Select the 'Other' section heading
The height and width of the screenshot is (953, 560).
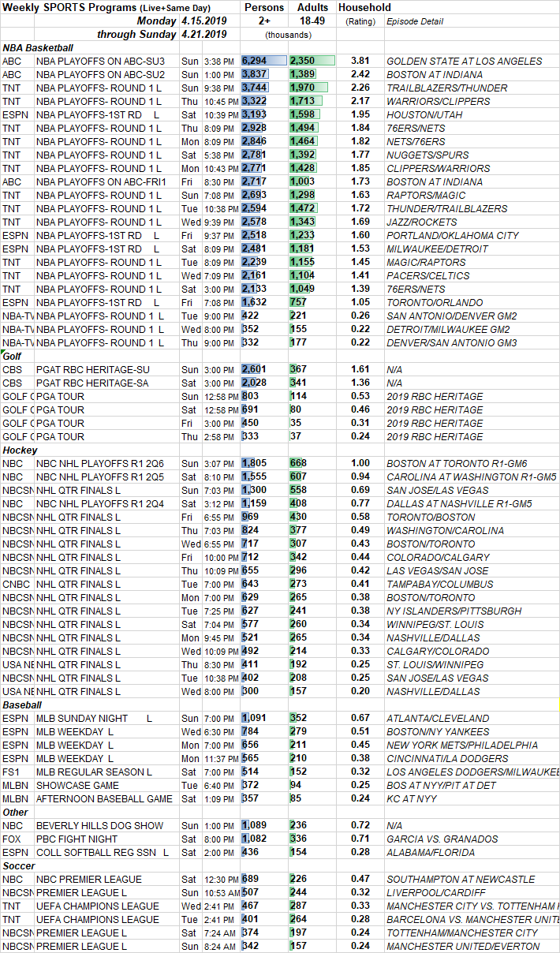coord(16,812)
